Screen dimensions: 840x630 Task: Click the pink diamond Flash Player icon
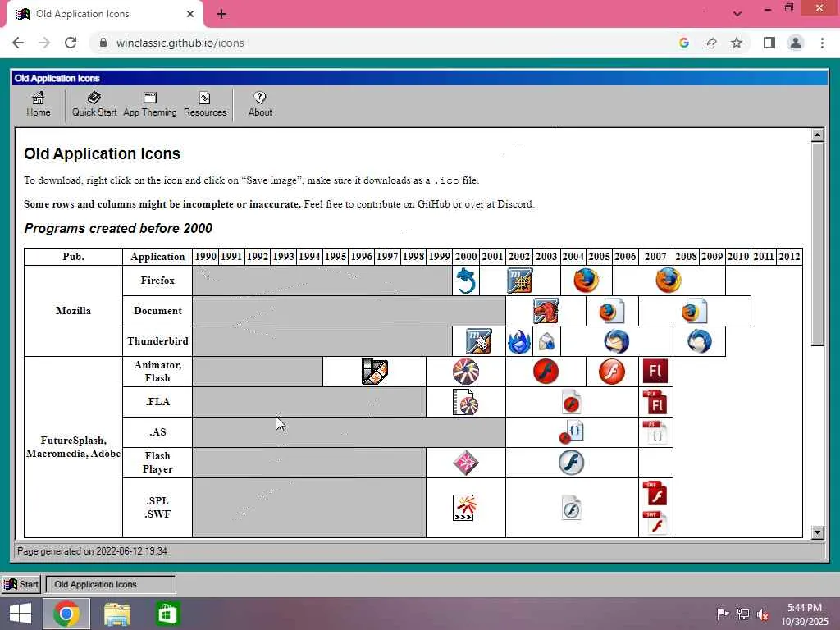tap(466, 463)
